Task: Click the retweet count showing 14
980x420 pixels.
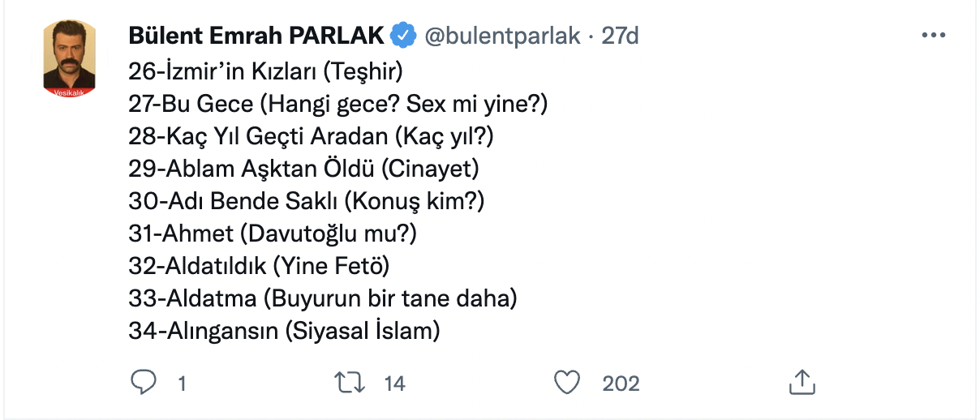Action: 394,383
